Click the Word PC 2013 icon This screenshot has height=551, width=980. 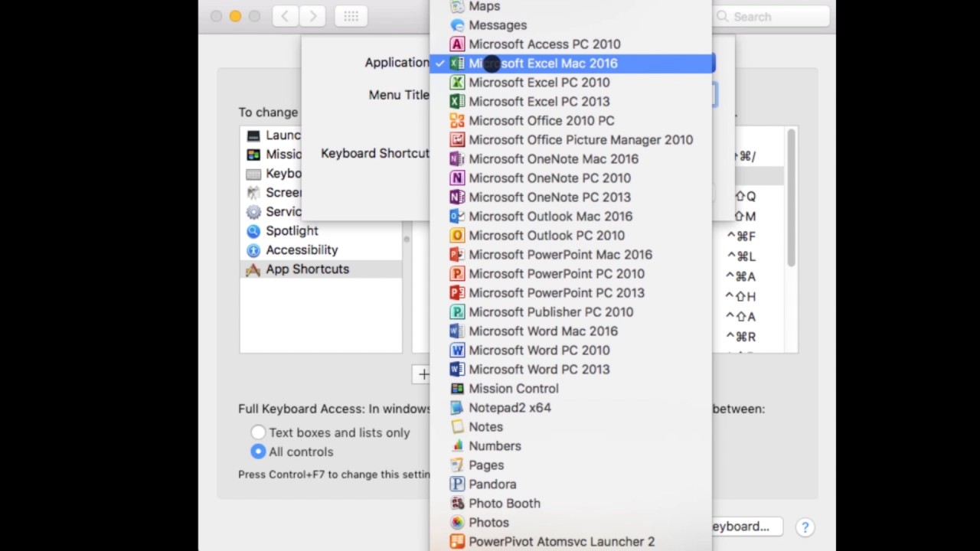point(457,370)
